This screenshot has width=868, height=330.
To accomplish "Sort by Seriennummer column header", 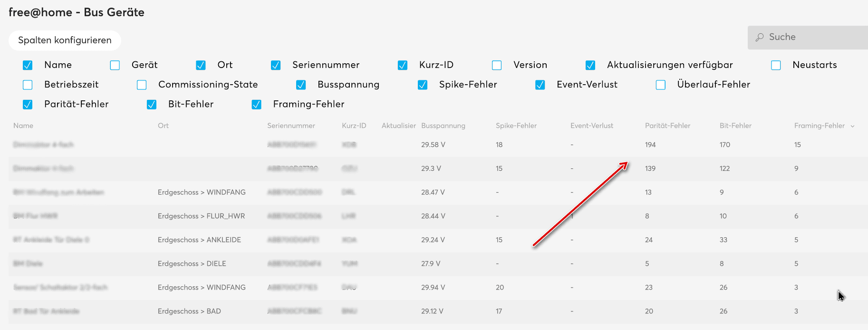I will (291, 126).
